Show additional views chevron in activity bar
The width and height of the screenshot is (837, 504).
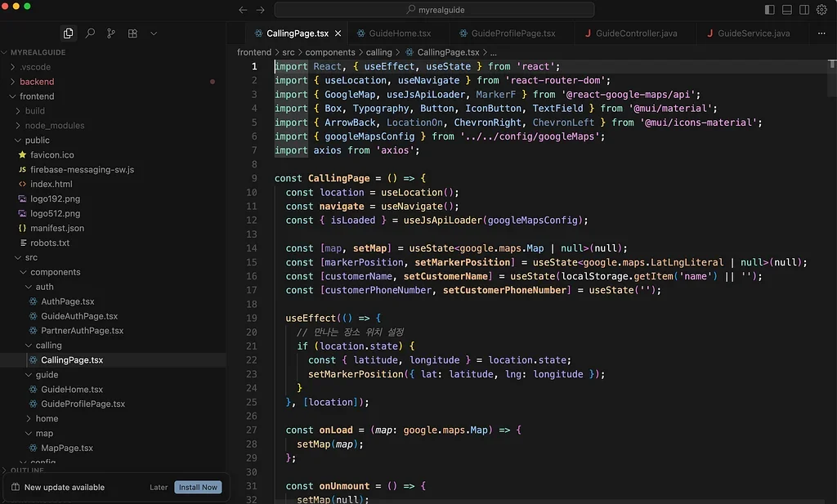click(154, 33)
